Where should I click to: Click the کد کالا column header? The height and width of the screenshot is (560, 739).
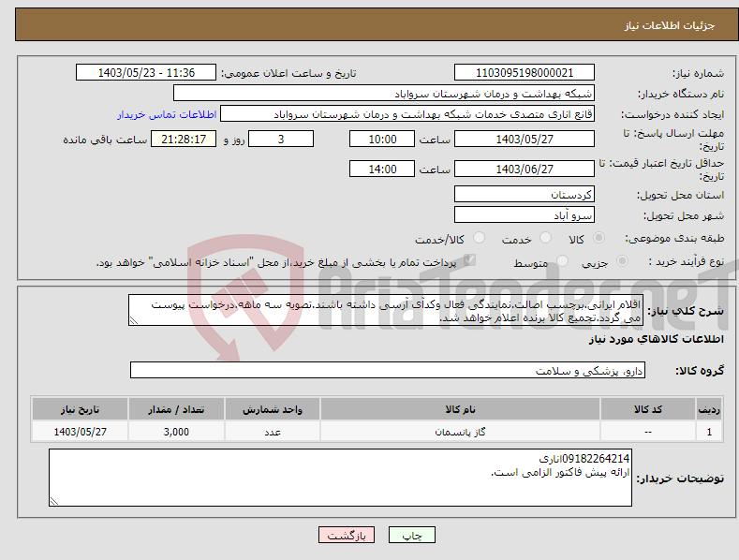pos(648,409)
